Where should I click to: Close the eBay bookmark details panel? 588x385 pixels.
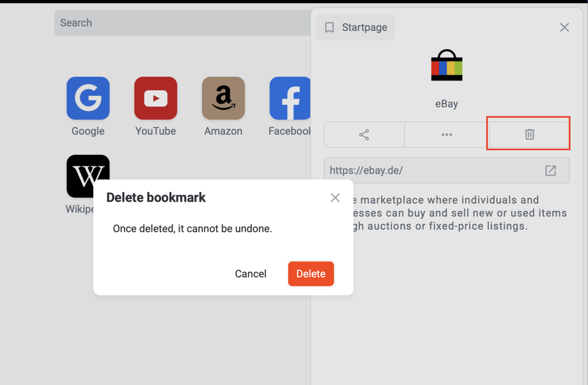pos(564,27)
